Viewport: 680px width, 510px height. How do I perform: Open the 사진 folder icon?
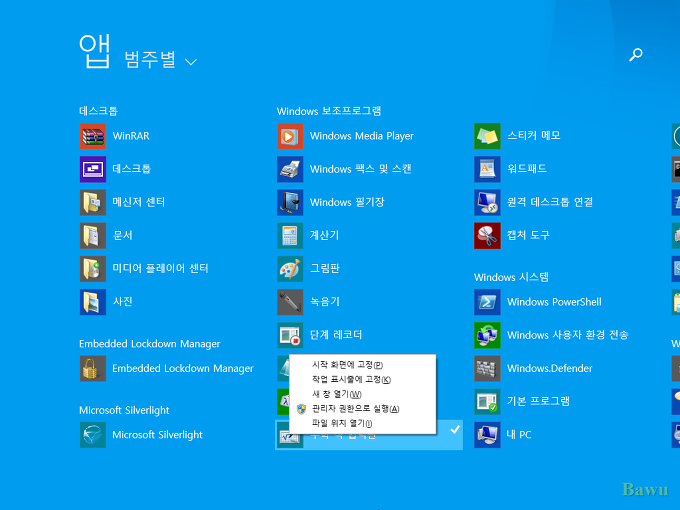tap(93, 302)
